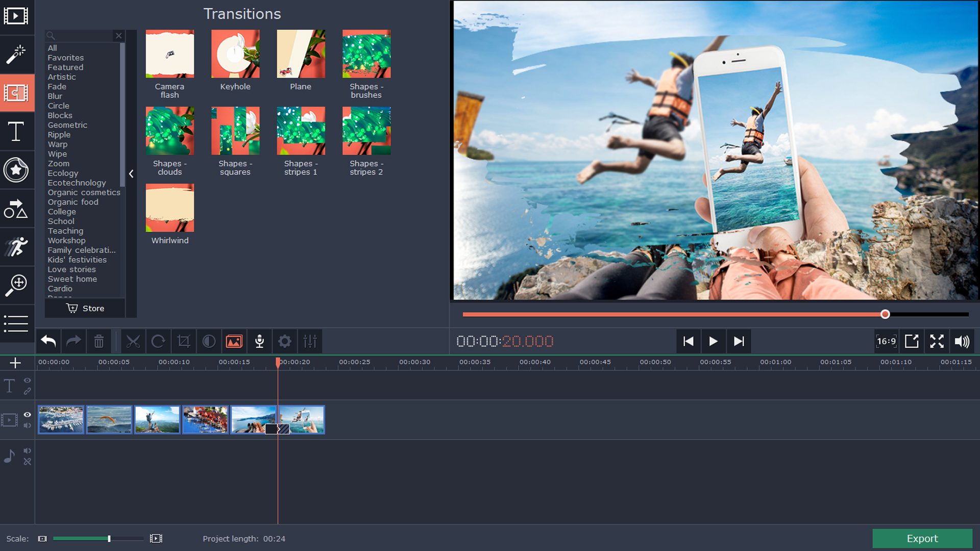The width and height of the screenshot is (980, 551).
Task: Select the Whirlwind transition thumbnail
Action: coord(169,208)
